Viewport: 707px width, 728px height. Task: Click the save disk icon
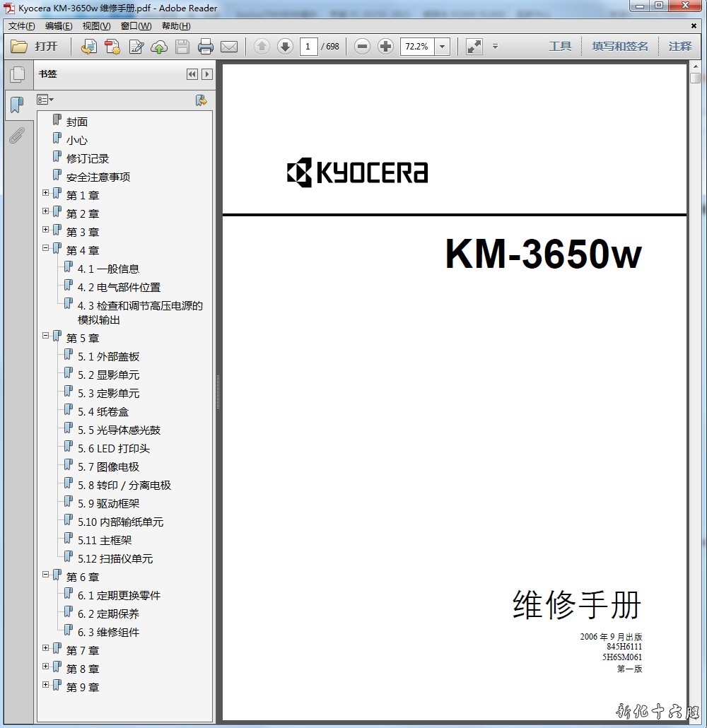(182, 47)
